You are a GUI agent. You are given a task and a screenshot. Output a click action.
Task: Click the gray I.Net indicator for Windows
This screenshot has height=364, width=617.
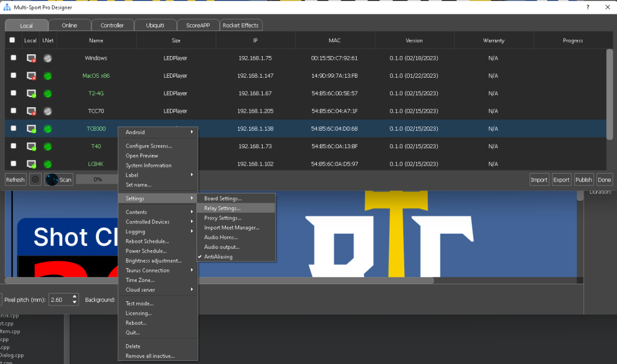[48, 58]
